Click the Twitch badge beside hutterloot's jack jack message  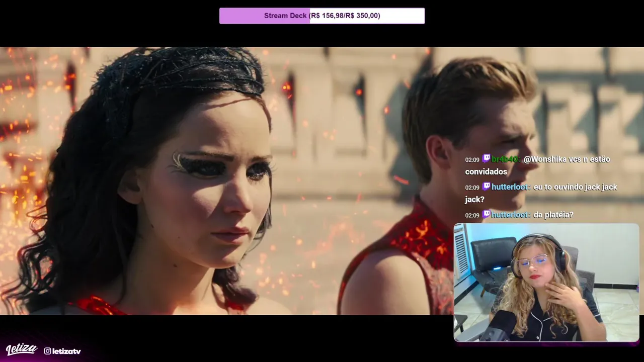coord(486,187)
